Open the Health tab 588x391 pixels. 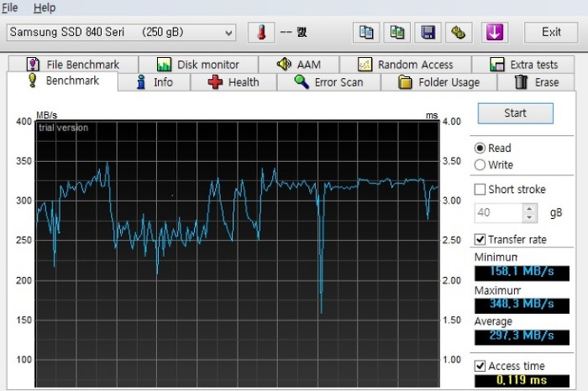tap(234, 82)
